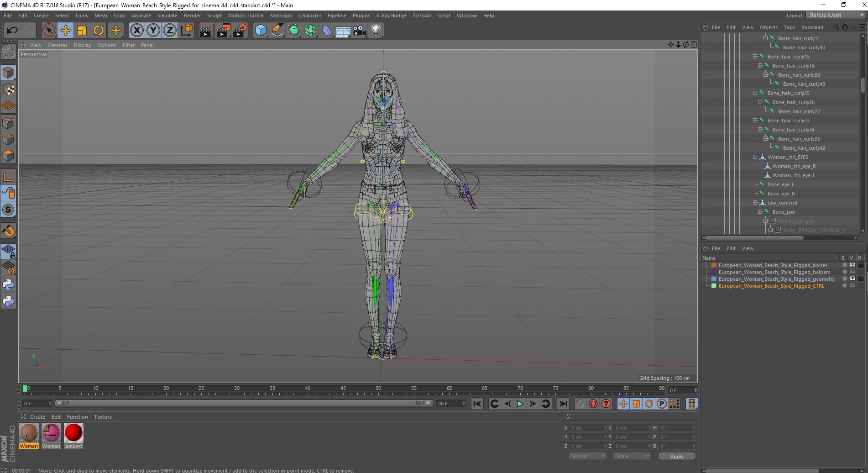Screen dimensions: 868x473
Task: Play animation forward
Action: click(520, 404)
